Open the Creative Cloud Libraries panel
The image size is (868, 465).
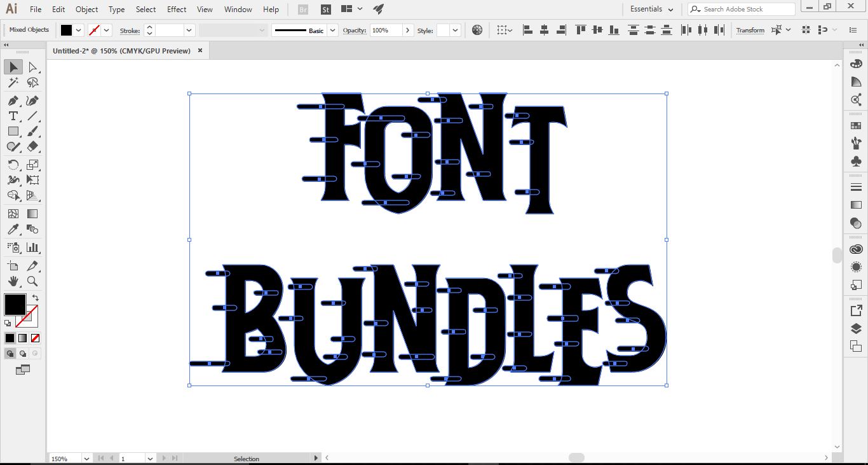pyautogui.click(x=856, y=249)
